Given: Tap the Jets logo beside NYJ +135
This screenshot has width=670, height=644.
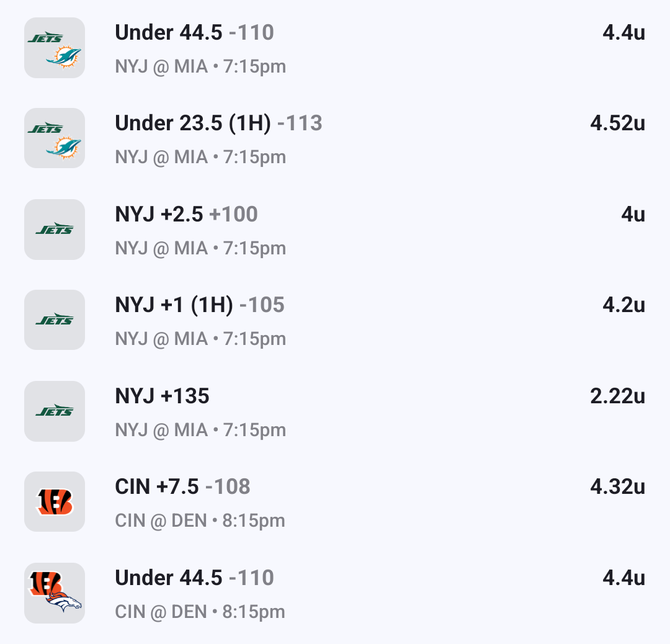Looking at the screenshot, I should (x=55, y=411).
